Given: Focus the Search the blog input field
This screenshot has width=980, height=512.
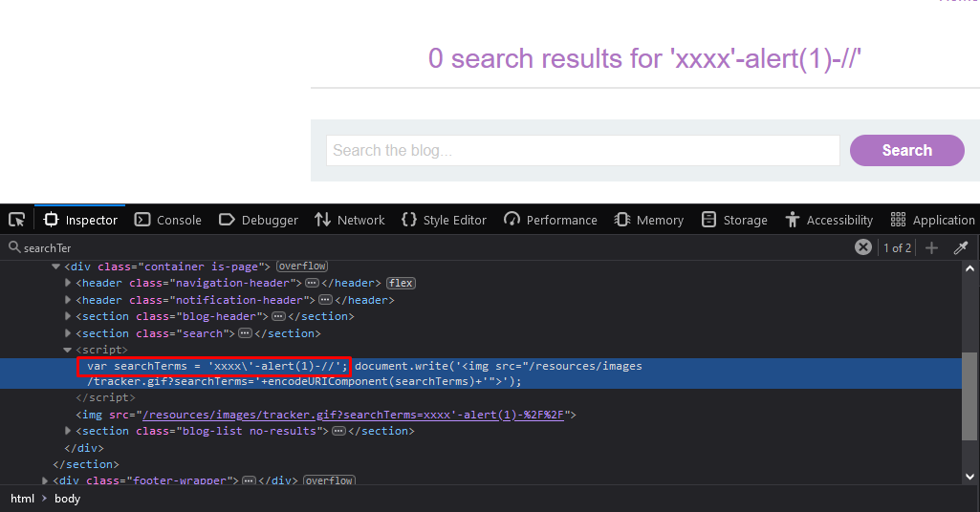Looking at the screenshot, I should coord(582,150).
